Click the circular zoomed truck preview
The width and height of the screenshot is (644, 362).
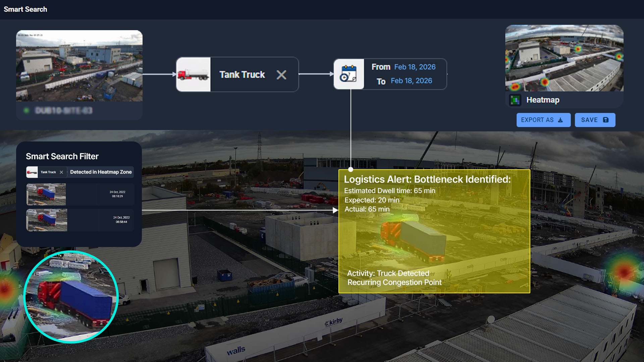click(71, 297)
